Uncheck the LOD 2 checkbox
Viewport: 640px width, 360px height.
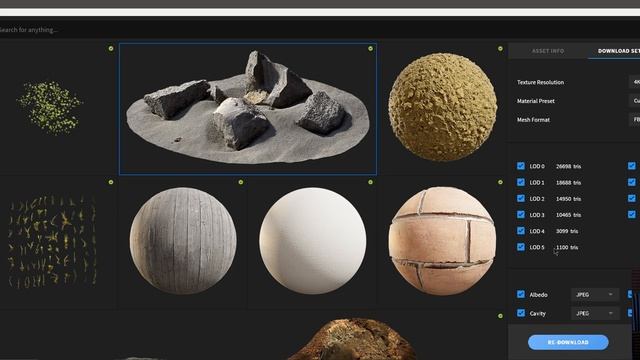[x=521, y=198]
